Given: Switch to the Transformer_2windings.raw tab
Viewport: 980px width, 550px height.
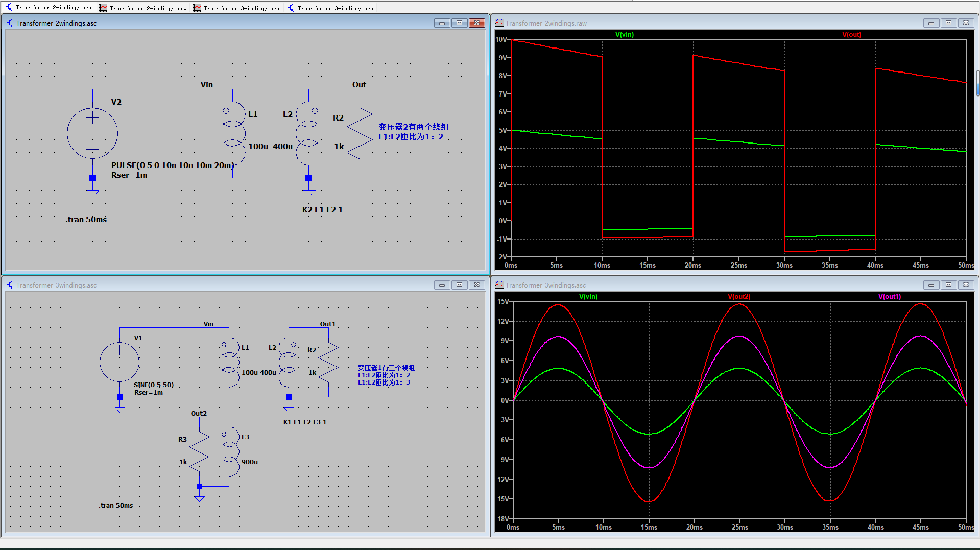Looking at the screenshot, I should point(143,8).
